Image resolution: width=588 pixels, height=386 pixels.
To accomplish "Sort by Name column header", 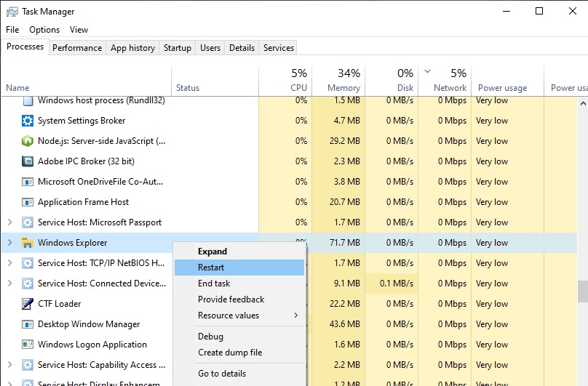I will point(87,81).
